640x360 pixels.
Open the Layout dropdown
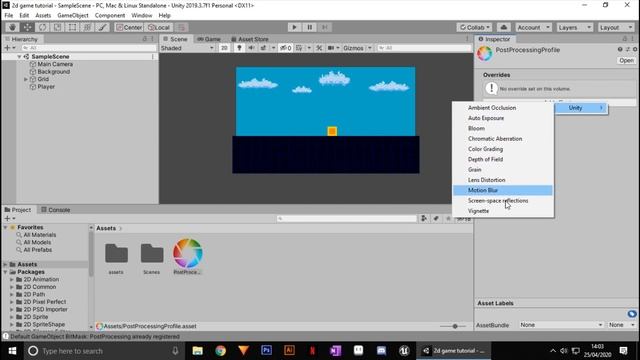pyautogui.click(x=616, y=27)
